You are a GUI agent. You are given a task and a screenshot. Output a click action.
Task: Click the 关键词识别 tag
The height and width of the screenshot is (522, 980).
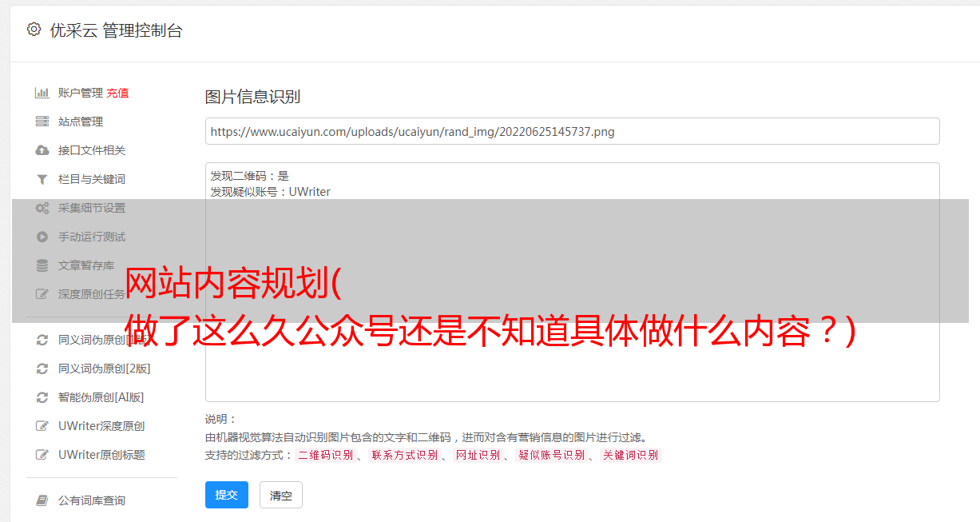click(x=630, y=455)
